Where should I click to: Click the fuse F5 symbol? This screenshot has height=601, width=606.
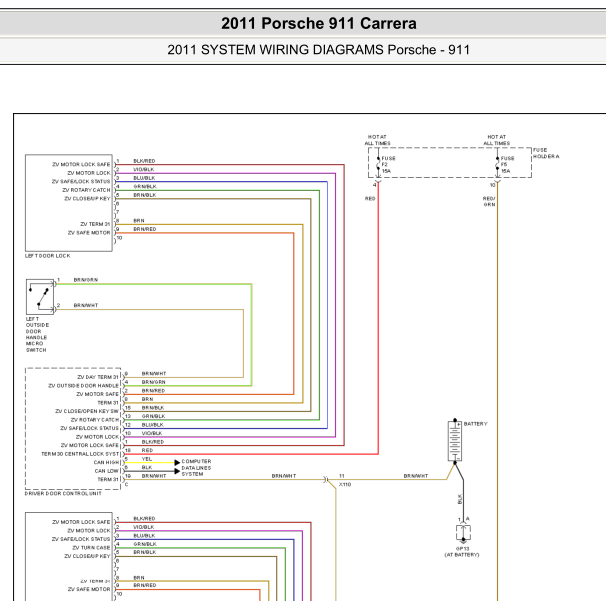[497, 165]
